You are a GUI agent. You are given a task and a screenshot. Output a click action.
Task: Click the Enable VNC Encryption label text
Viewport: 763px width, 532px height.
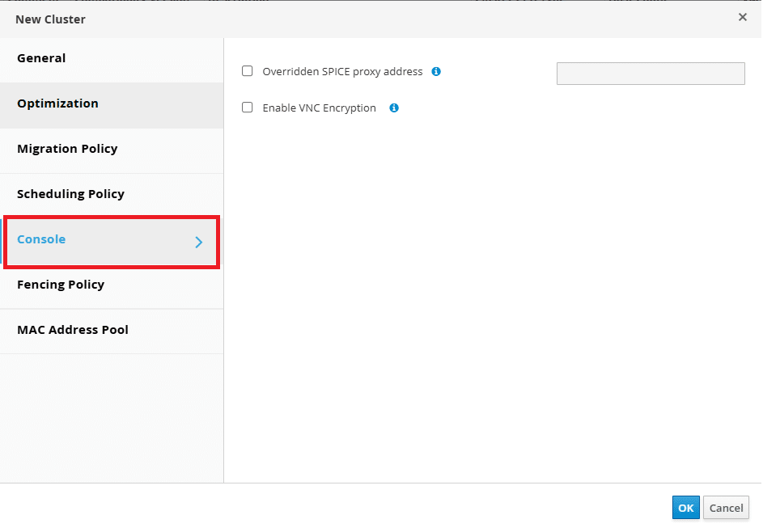[320, 108]
